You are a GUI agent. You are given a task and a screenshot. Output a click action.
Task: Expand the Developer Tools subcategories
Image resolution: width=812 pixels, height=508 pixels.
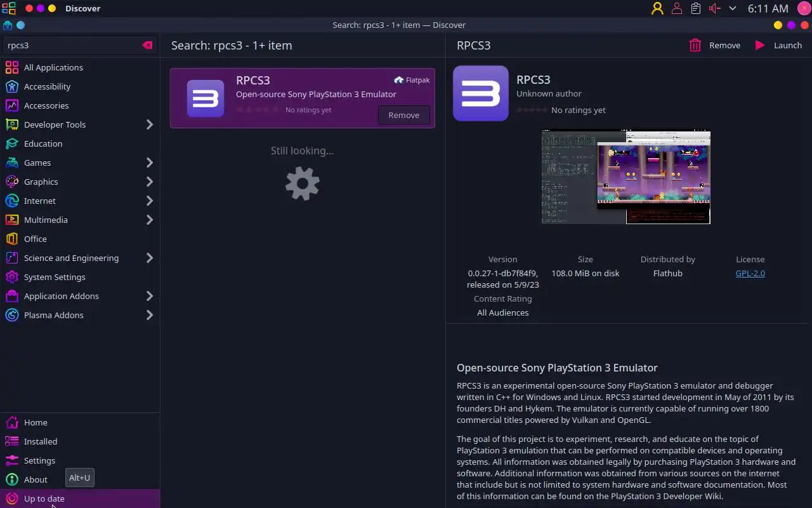click(x=150, y=124)
